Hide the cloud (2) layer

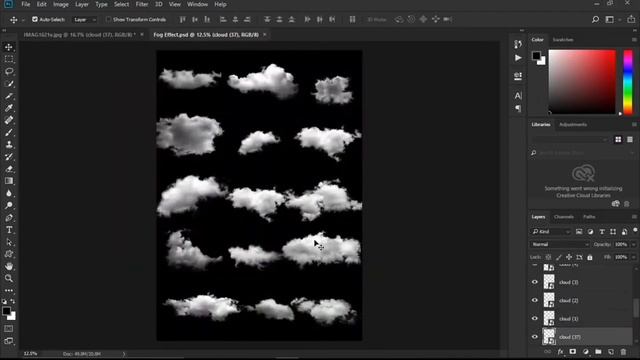pyautogui.click(x=535, y=300)
